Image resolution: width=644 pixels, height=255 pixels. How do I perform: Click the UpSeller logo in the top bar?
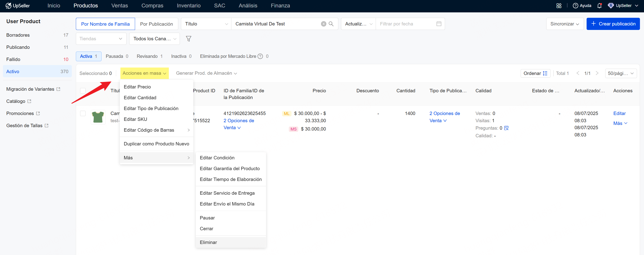coord(18,5)
